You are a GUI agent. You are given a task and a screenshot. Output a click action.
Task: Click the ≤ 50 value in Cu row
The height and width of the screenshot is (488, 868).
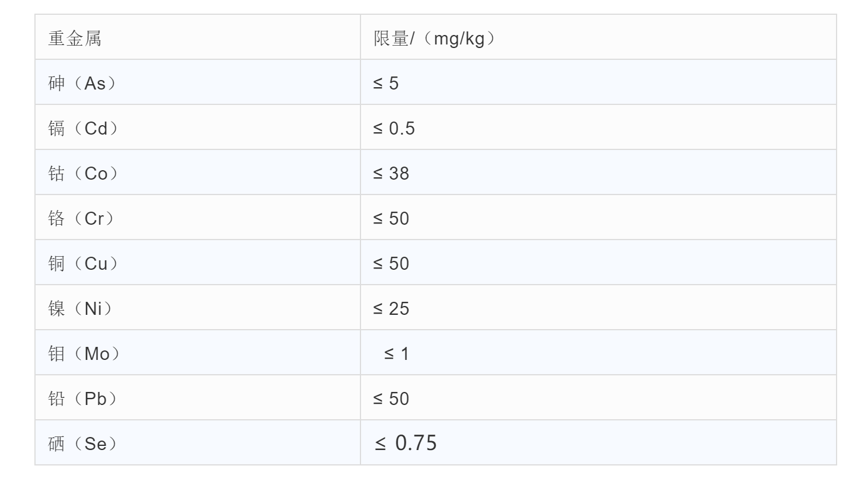(391, 264)
